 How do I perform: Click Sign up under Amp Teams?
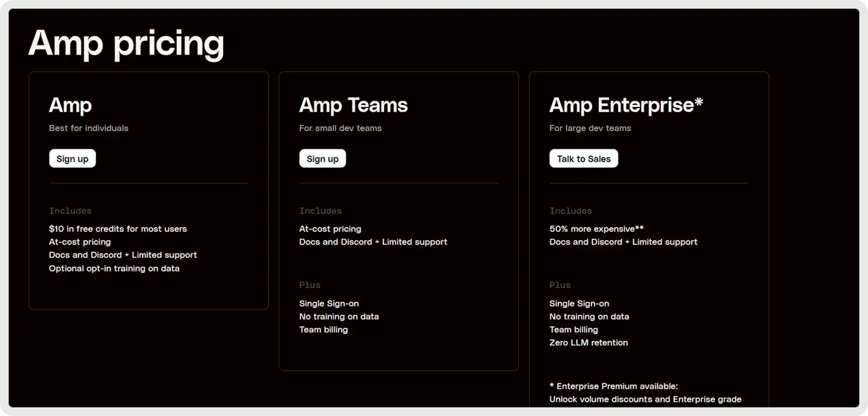click(322, 158)
